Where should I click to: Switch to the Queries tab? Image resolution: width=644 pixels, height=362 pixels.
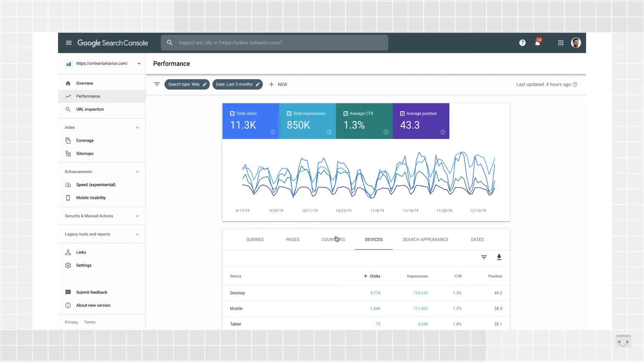[x=255, y=239]
